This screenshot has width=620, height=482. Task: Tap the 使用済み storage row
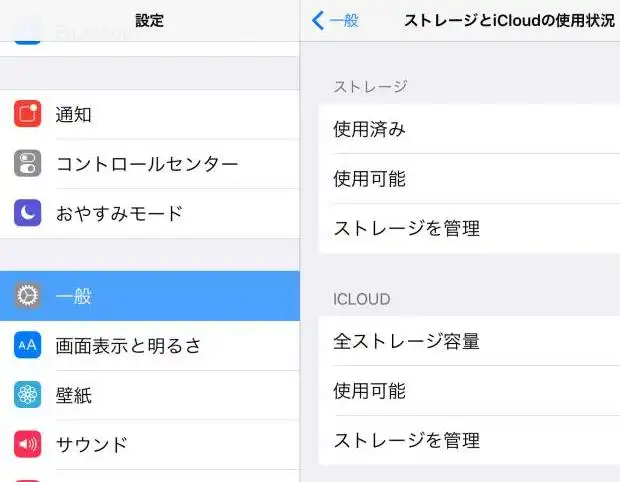click(470, 130)
